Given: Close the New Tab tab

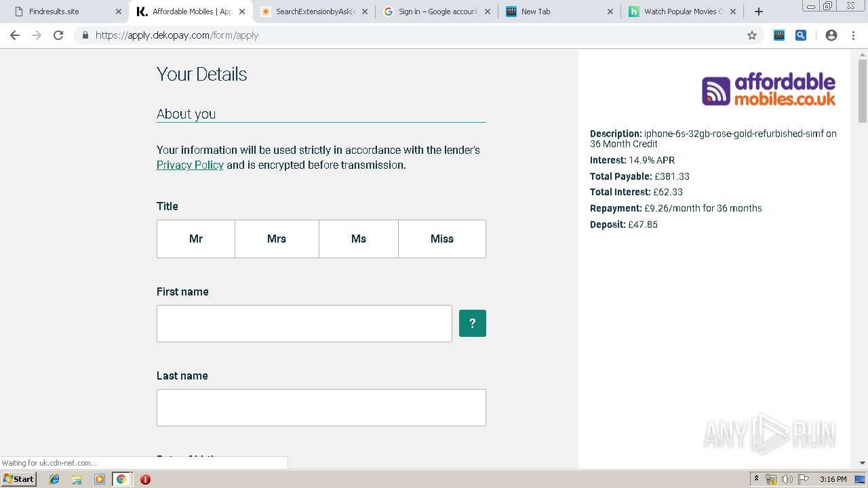Looking at the screenshot, I should click(610, 12).
